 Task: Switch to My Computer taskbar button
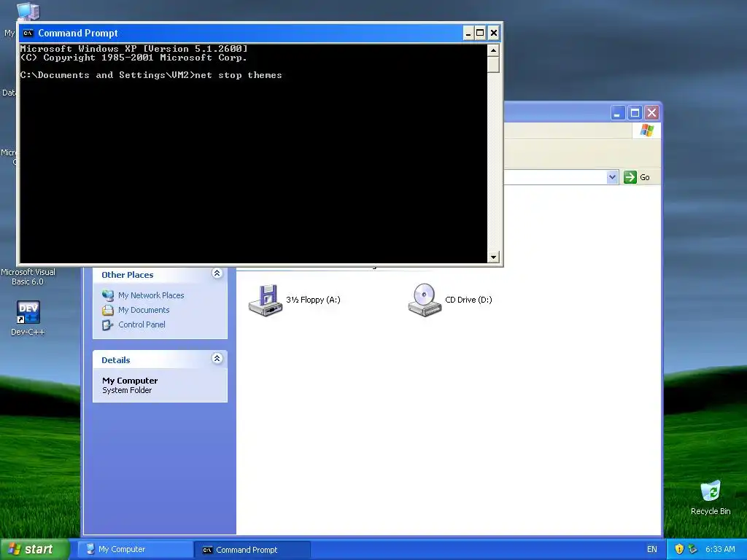click(135, 550)
